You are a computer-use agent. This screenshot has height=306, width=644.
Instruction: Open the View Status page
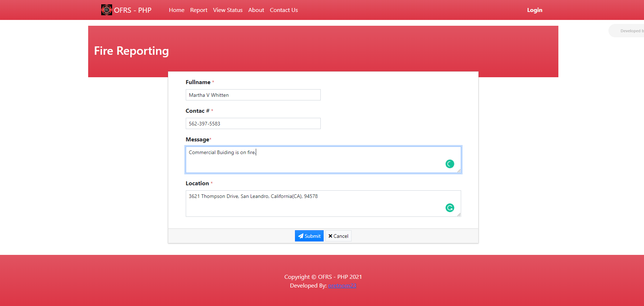tap(227, 10)
